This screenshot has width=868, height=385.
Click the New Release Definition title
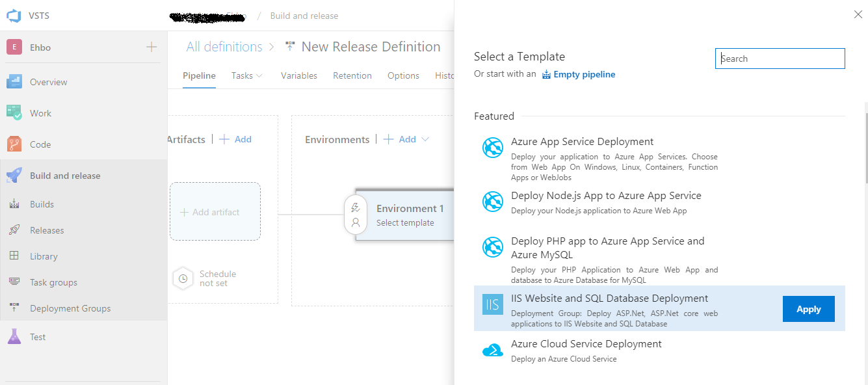(371, 47)
